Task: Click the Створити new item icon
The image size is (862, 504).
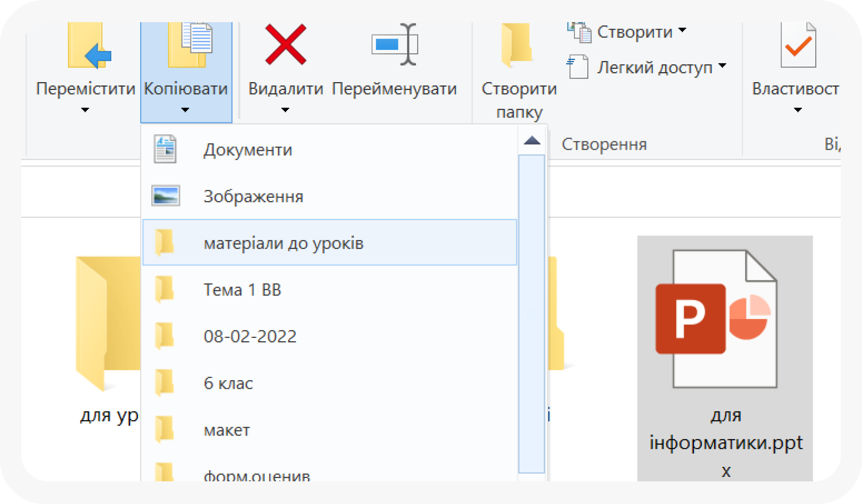Action: (x=579, y=32)
